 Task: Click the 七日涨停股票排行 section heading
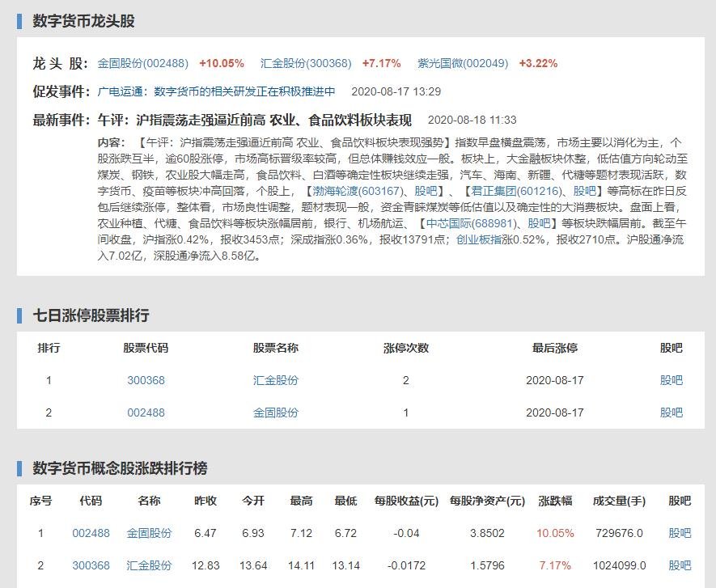[91, 315]
